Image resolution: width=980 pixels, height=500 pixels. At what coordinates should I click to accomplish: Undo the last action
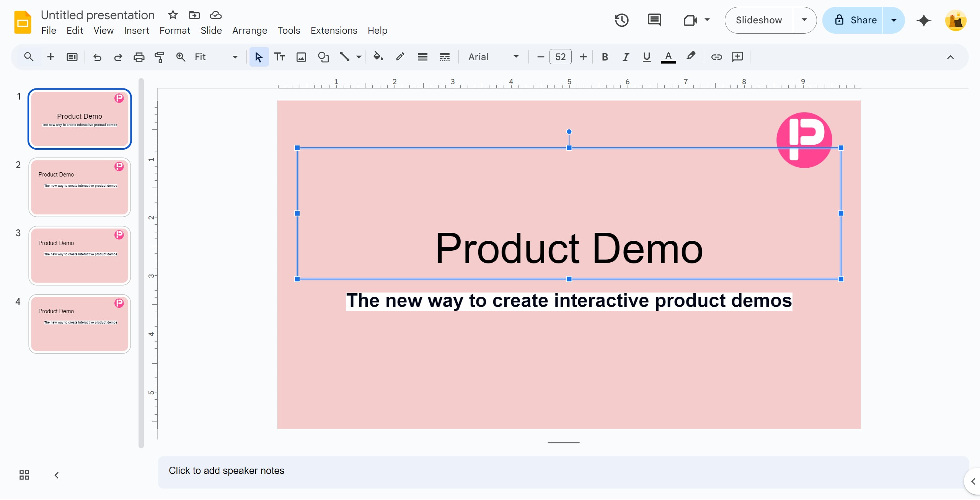[x=97, y=57]
